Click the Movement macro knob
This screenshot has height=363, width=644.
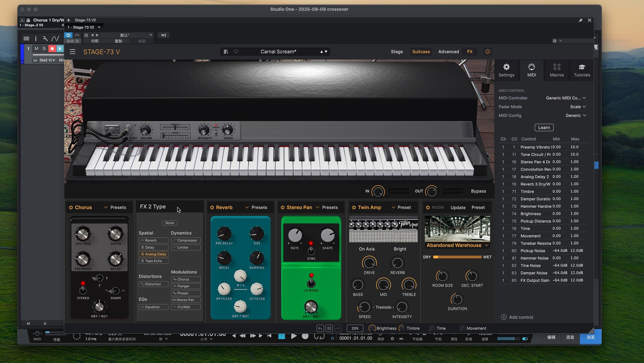pyautogui.click(x=462, y=328)
